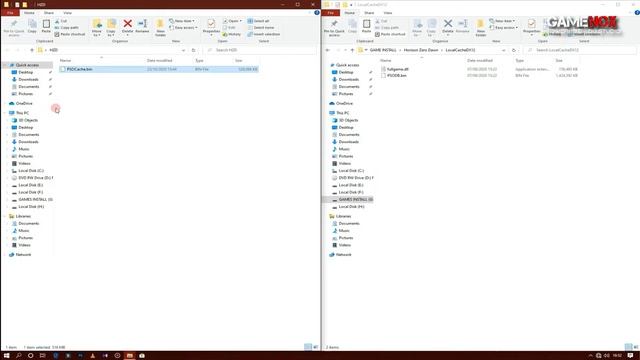Image resolution: width=640 pixels, height=360 pixels.
Task: Click the Up arrow in HDD address bar
Action: (x=32, y=50)
